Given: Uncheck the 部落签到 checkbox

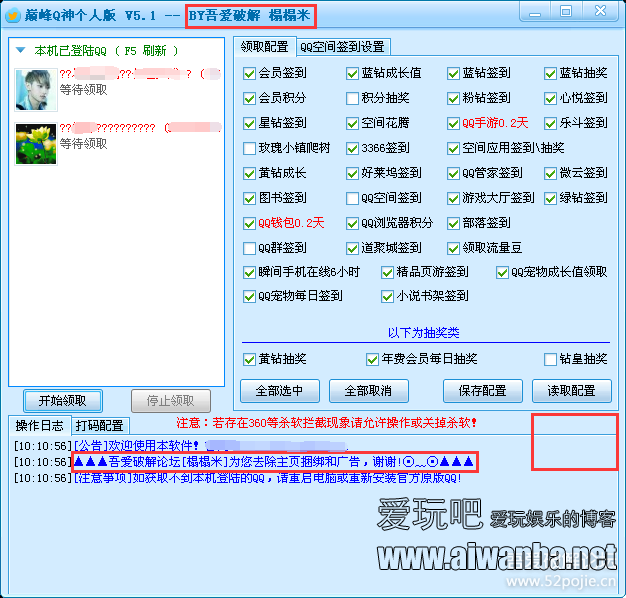Looking at the screenshot, I should coord(453,223).
